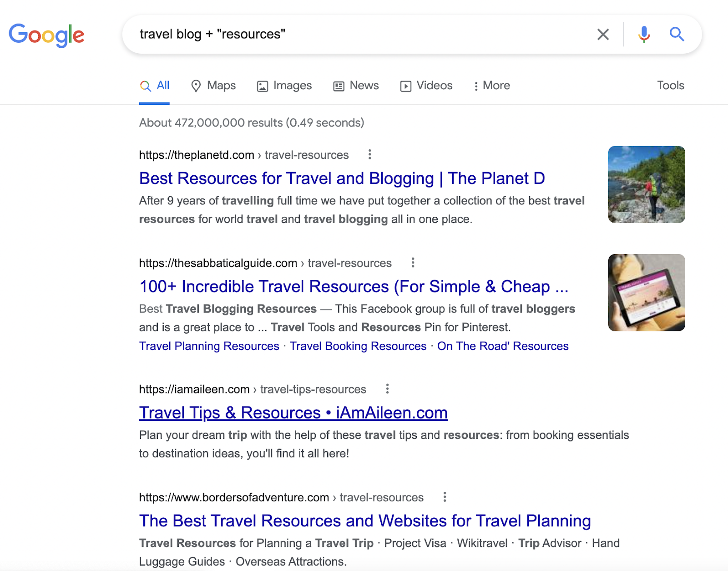Open 100+ Incredible Travel Resources link
This screenshot has height=571, width=728.
click(x=354, y=286)
